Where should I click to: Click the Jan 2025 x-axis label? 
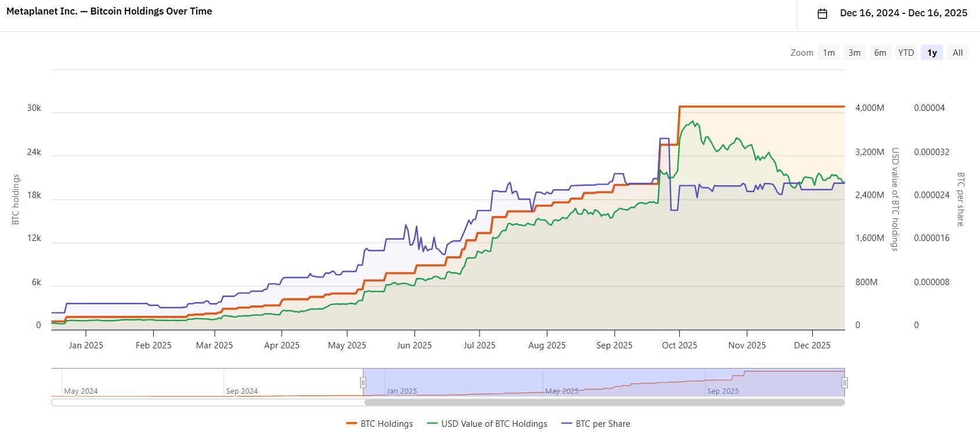86,345
